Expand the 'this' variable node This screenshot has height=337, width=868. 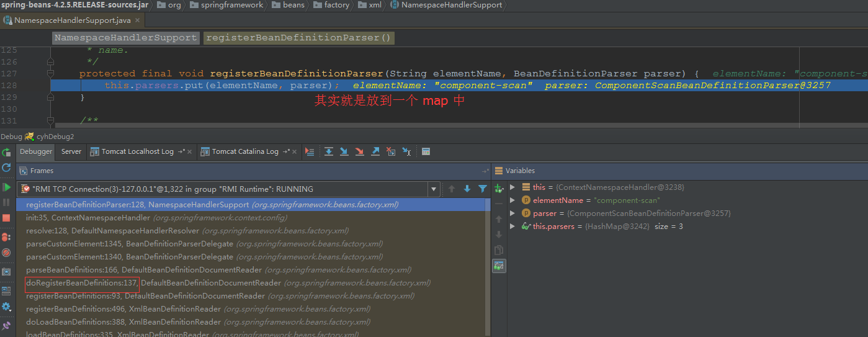[x=512, y=187]
